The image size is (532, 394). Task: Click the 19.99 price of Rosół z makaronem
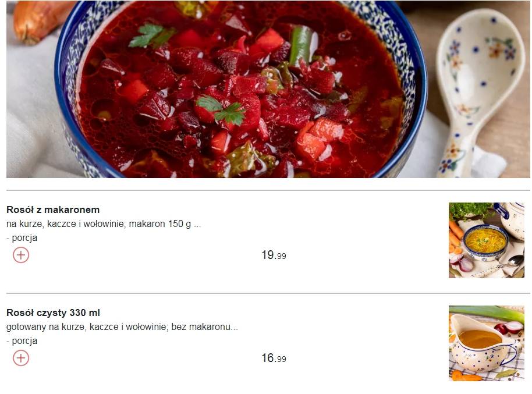click(x=274, y=255)
